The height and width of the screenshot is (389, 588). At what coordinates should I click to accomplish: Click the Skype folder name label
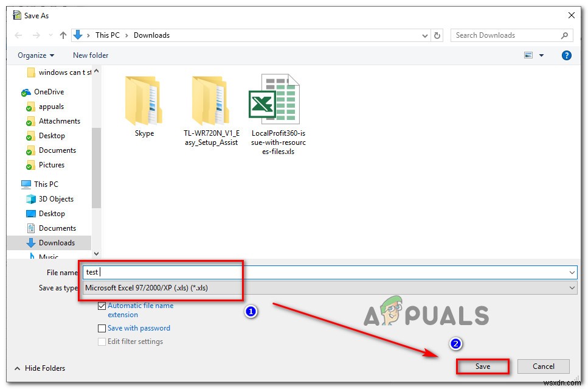pos(144,133)
